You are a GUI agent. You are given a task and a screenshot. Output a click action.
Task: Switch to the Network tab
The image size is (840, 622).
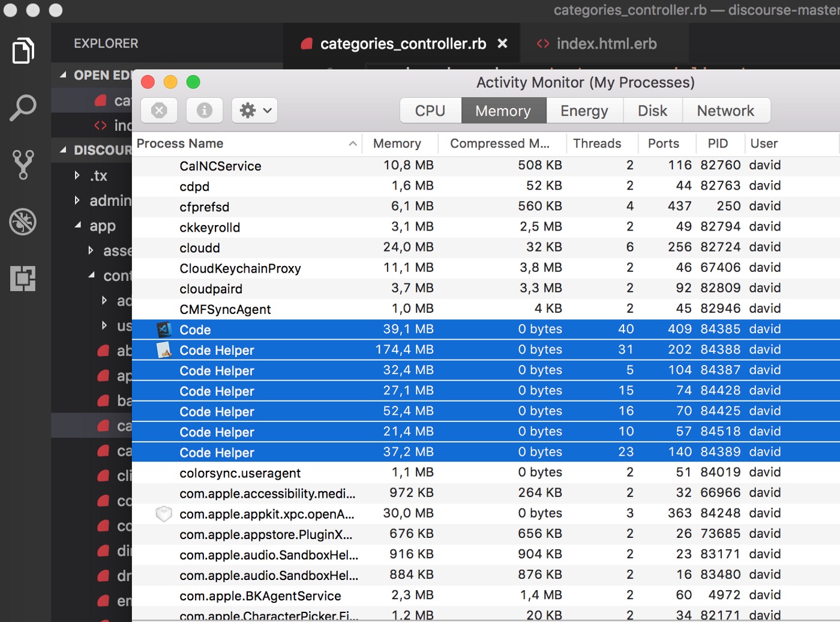point(725,111)
